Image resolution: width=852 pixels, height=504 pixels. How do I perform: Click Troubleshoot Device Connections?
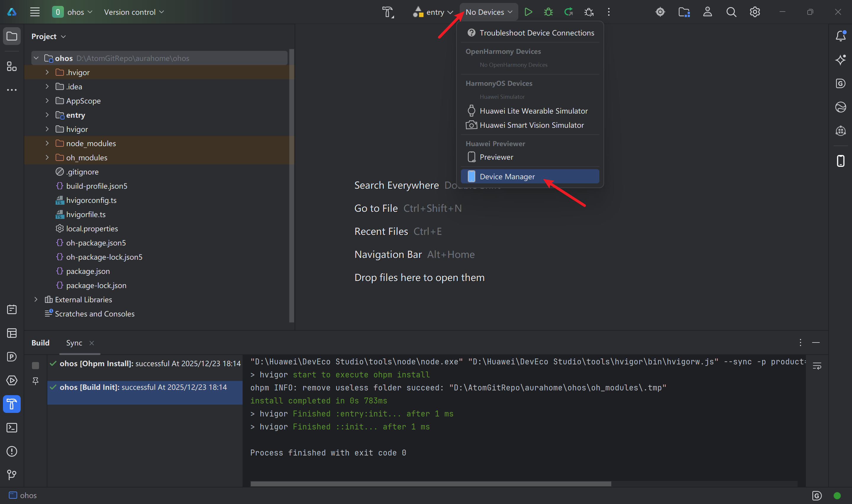537,33
